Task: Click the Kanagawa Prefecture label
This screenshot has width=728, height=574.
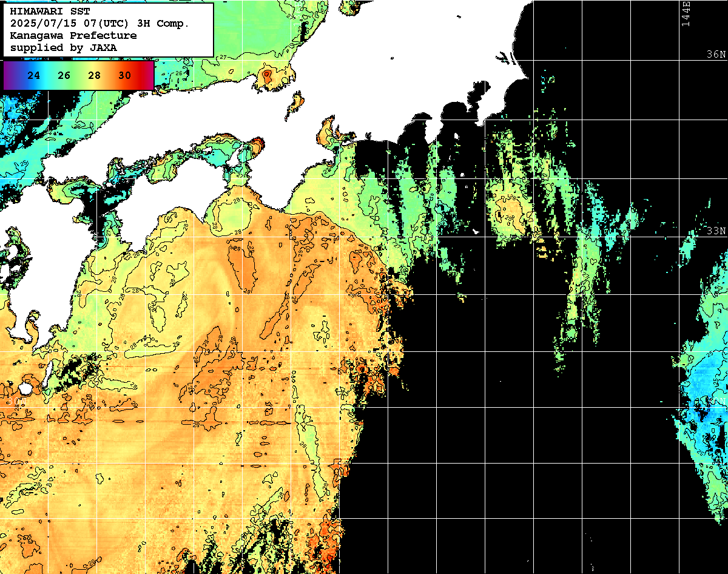Action: [73, 36]
